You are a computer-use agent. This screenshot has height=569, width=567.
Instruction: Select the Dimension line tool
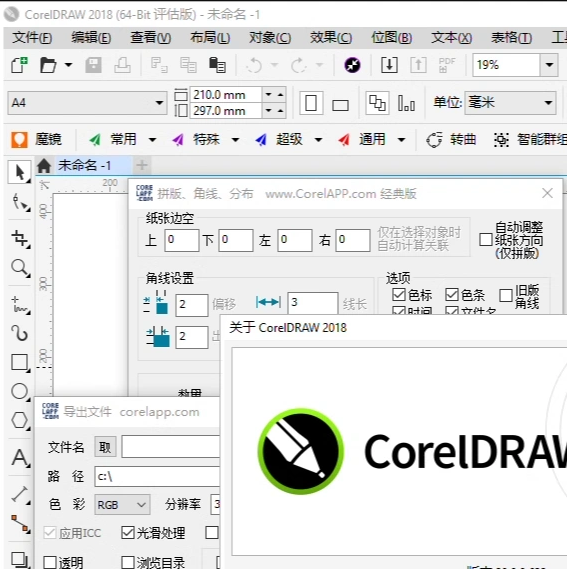(20, 494)
